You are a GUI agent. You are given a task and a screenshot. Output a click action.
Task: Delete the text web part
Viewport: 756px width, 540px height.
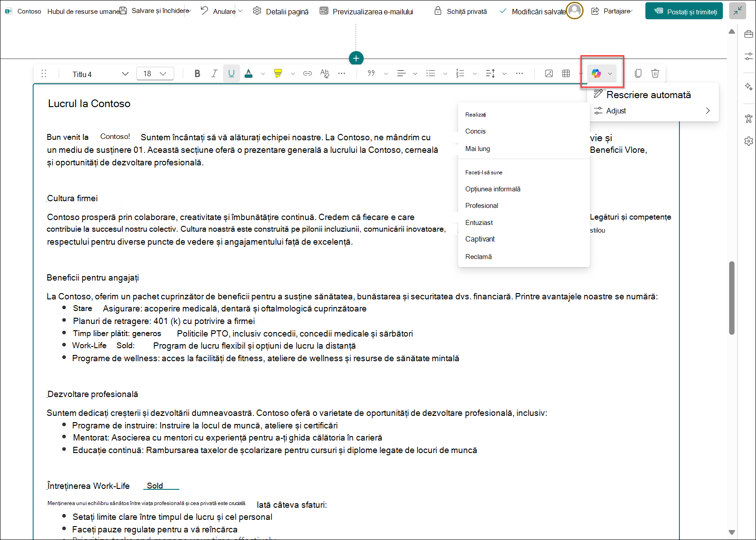(x=655, y=73)
